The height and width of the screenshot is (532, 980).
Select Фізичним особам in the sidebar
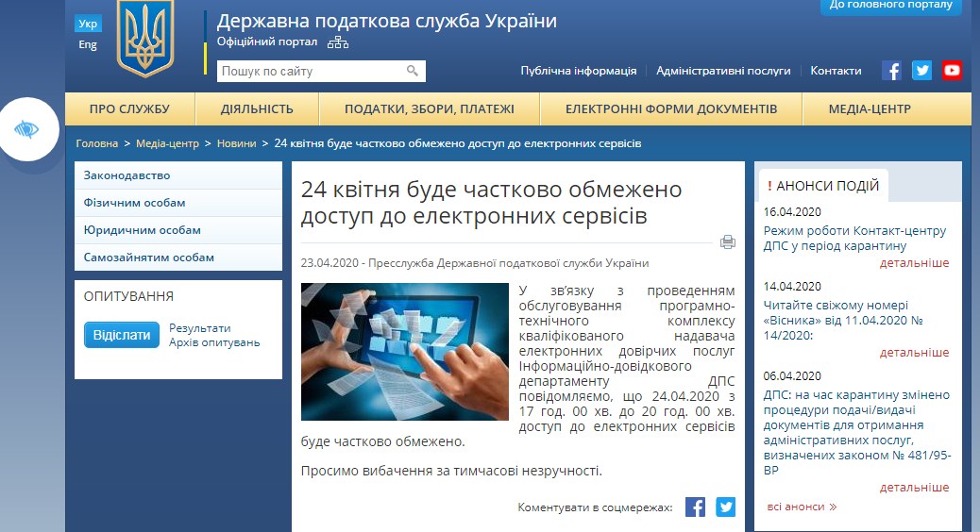click(134, 203)
